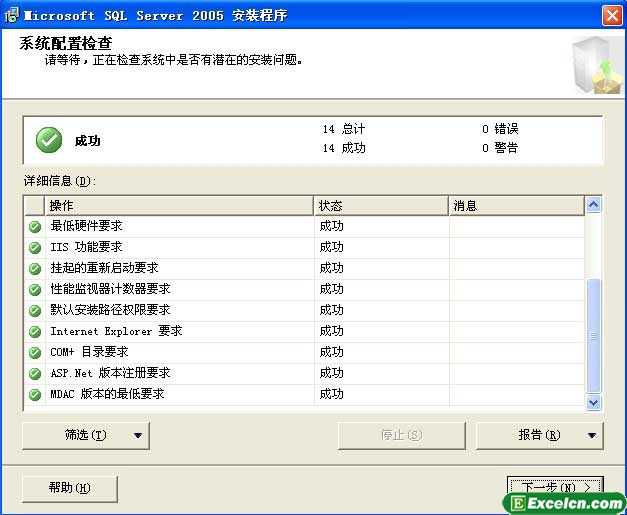Open help with the 帮助(H) button

click(x=70, y=488)
